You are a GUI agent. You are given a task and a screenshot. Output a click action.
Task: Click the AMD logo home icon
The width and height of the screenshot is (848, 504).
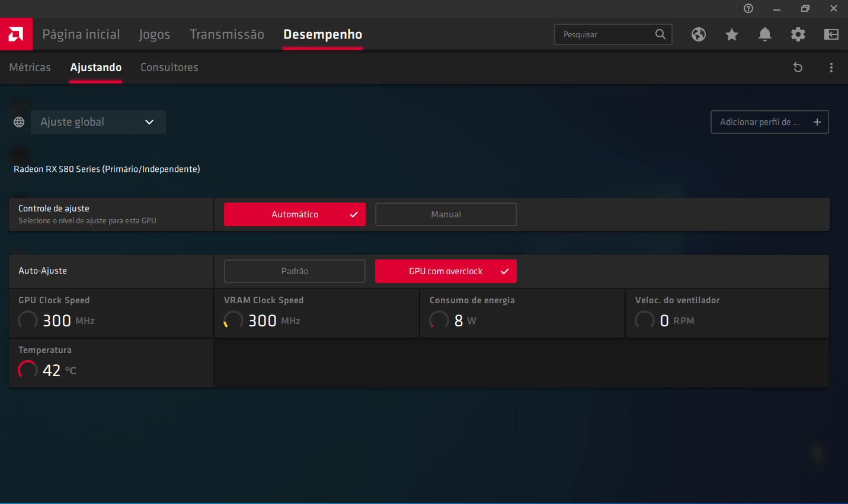16,34
